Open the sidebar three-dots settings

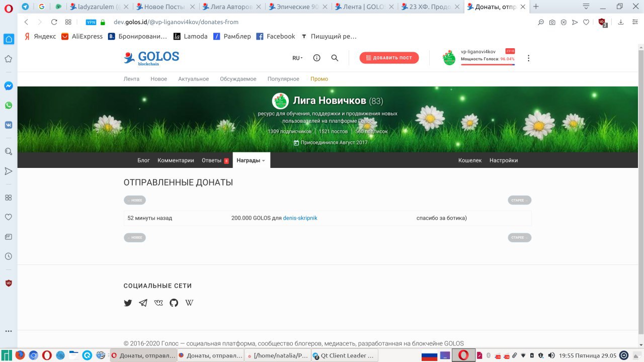[8, 331]
